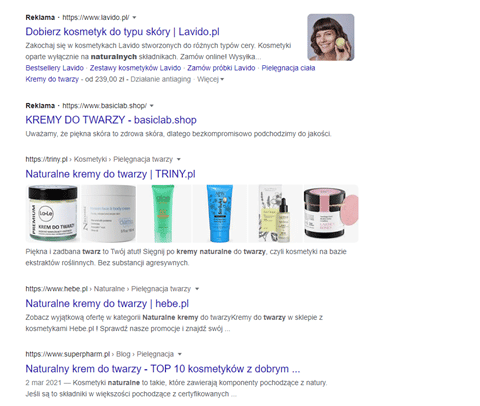
Task: Open dropdown arrow beside superpharm.pl breadcrumb
Action: (x=180, y=354)
